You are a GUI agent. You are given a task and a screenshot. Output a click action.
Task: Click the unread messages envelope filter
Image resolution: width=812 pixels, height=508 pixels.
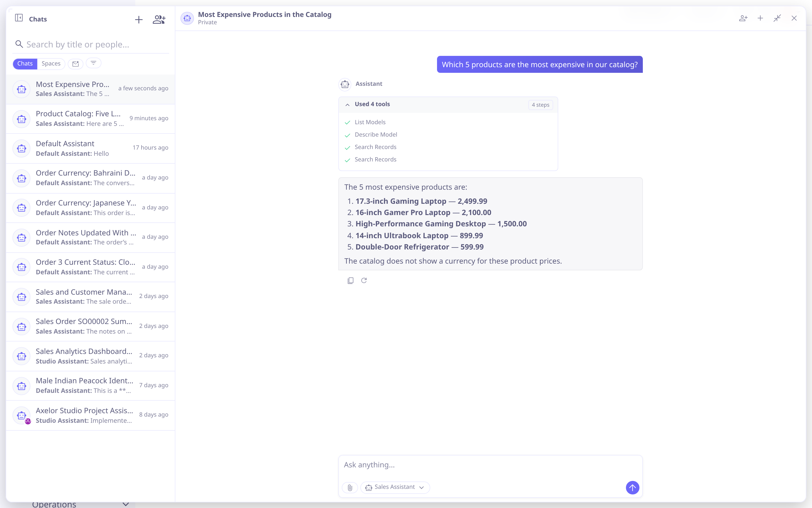[76, 63]
